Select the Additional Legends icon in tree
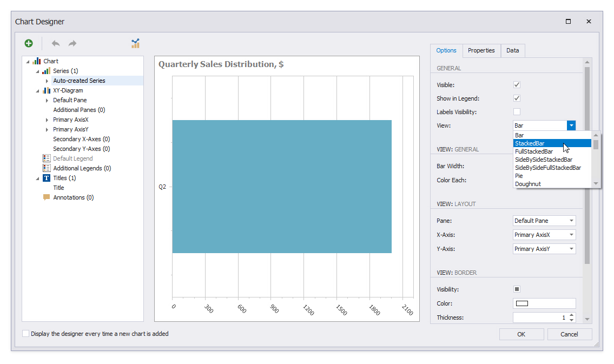The image size is (614, 364). pos(47,168)
